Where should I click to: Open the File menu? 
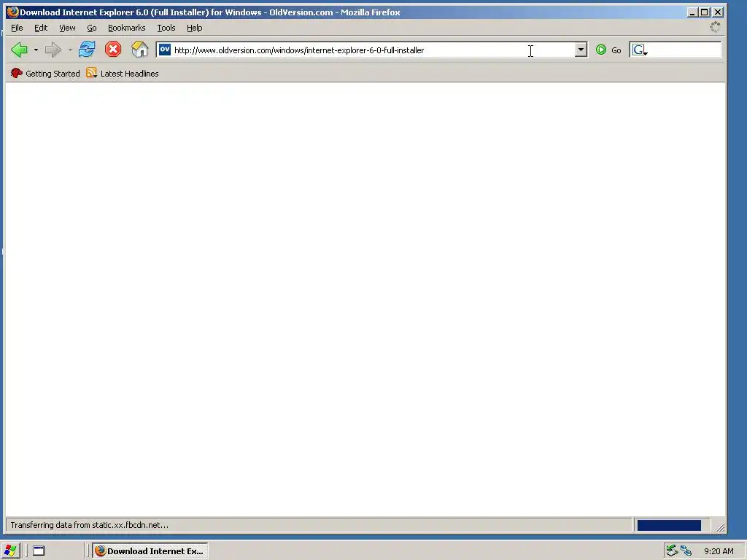pyautogui.click(x=18, y=28)
